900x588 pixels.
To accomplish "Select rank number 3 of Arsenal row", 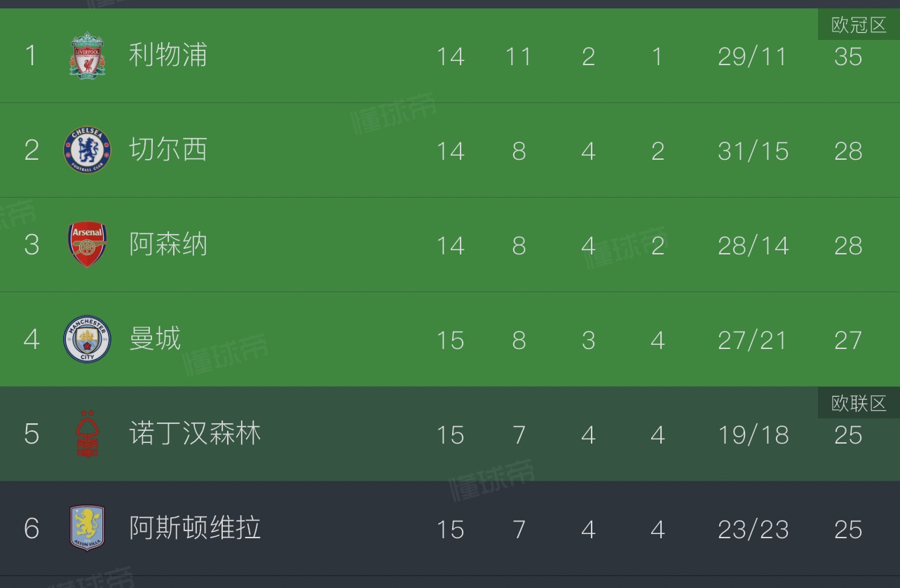I will [32, 245].
